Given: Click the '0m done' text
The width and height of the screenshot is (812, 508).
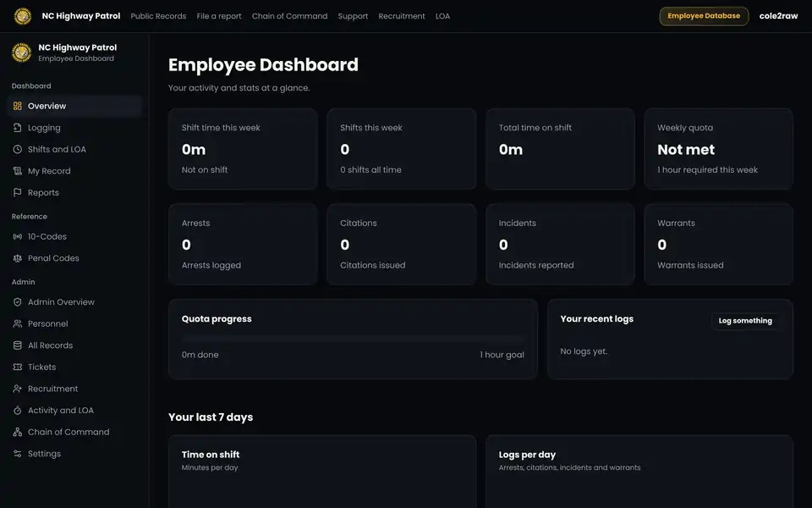Looking at the screenshot, I should click(200, 355).
